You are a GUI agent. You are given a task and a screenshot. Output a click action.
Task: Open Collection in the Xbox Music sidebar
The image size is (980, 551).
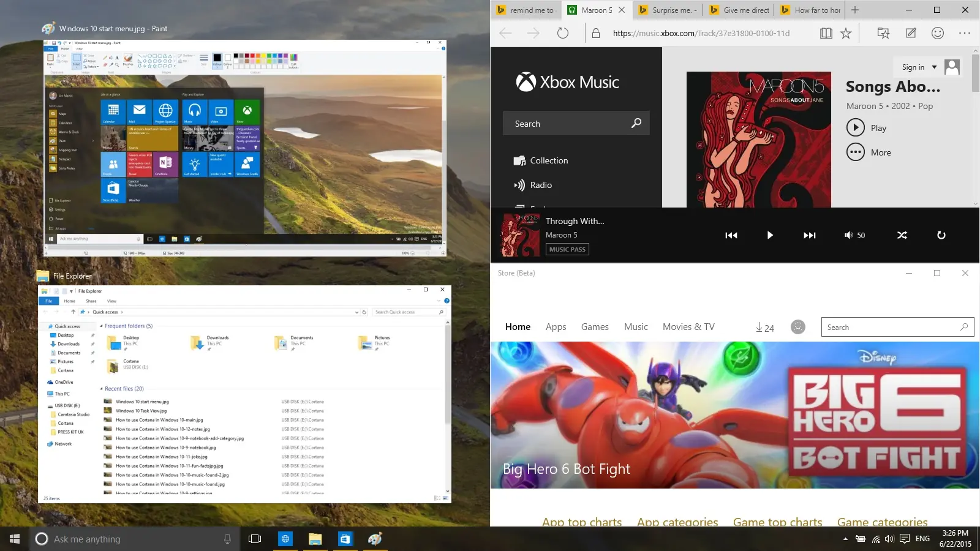[x=541, y=160]
